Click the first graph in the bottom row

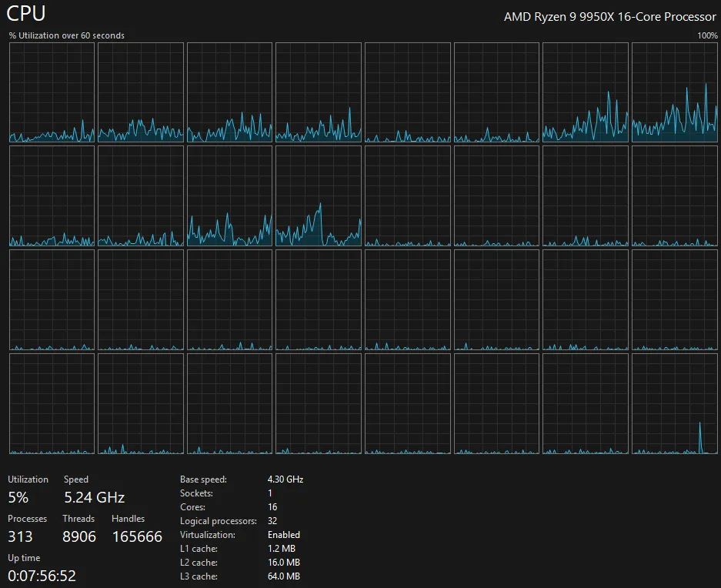pyautogui.click(x=52, y=403)
